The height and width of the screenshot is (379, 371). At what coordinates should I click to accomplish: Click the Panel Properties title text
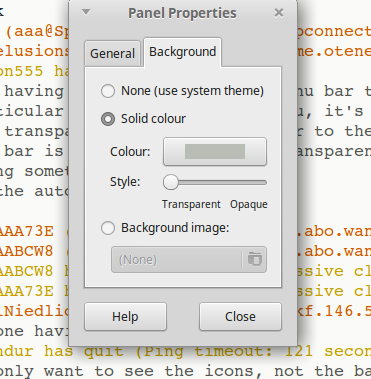point(182,13)
